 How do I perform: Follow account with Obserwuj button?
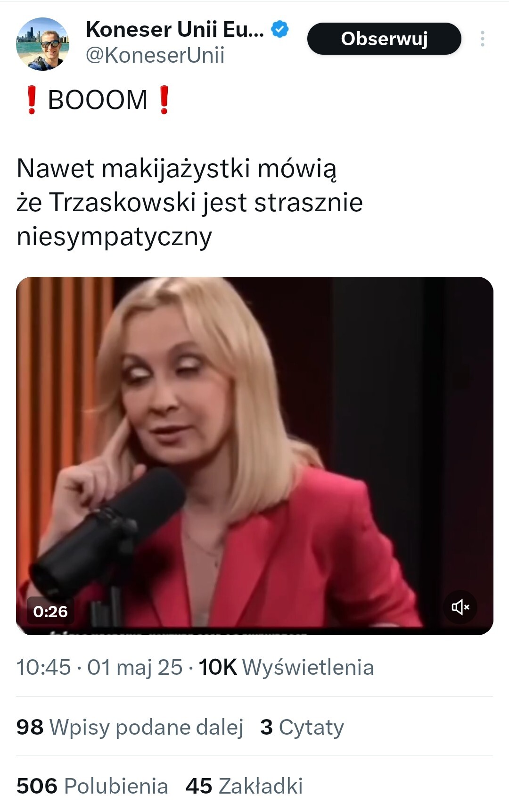(384, 39)
